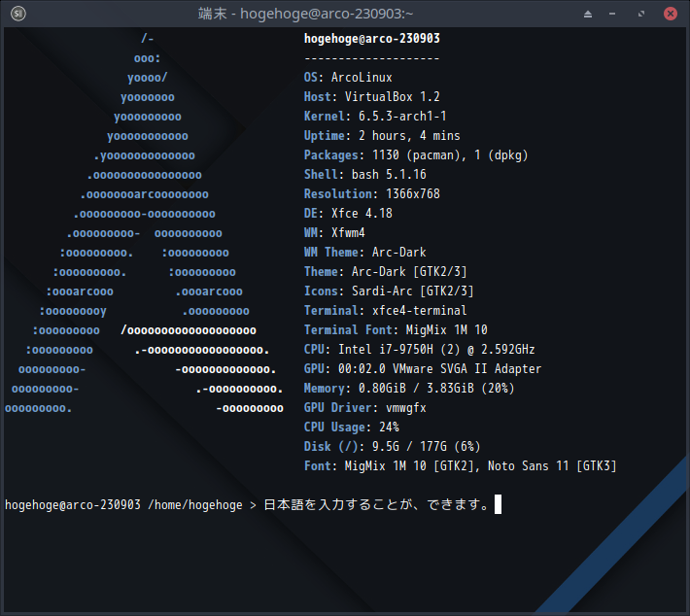Click the Japanese text '日本語を入力することが、できます。'
Viewport: 690px width, 616px height.
(376, 504)
